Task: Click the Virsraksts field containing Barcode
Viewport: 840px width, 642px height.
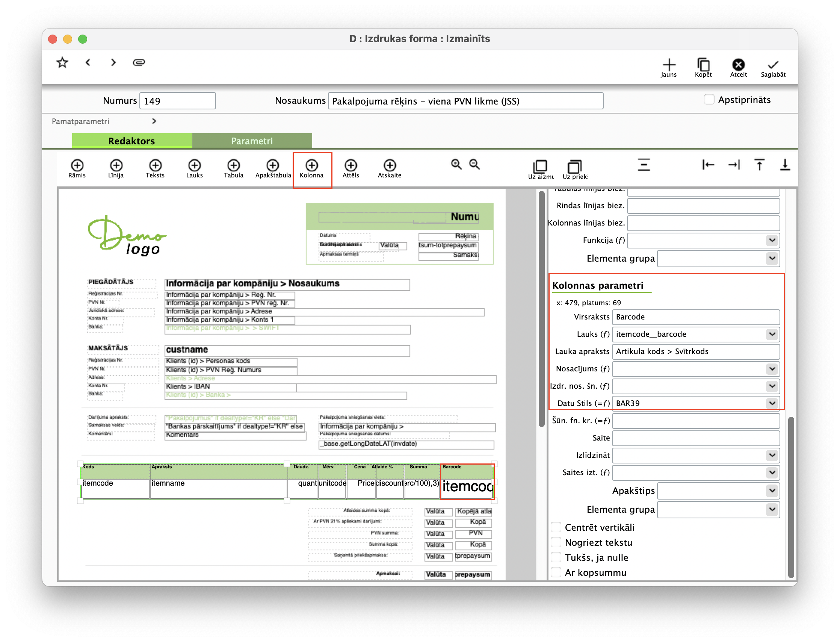Action: point(695,317)
